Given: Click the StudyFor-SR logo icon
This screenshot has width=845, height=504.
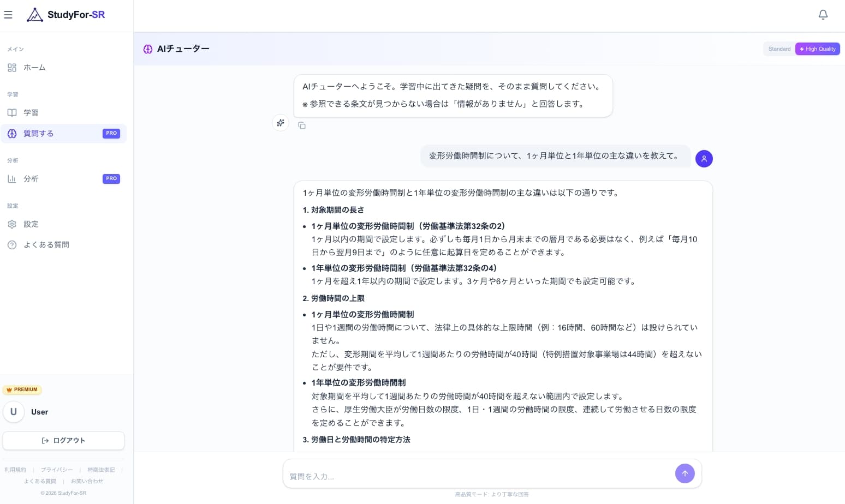Looking at the screenshot, I should coord(35,15).
